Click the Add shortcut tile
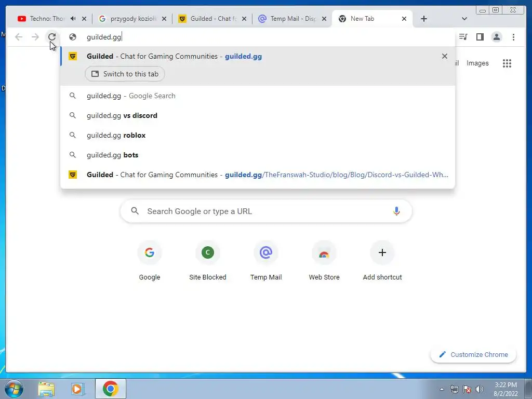532x399 pixels. pos(382,261)
